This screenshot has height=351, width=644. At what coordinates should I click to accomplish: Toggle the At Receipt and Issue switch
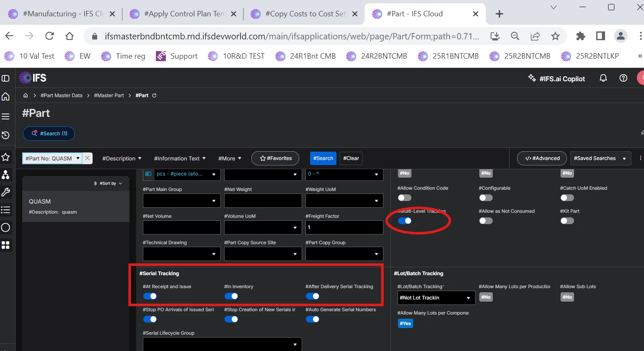pyautogui.click(x=150, y=297)
